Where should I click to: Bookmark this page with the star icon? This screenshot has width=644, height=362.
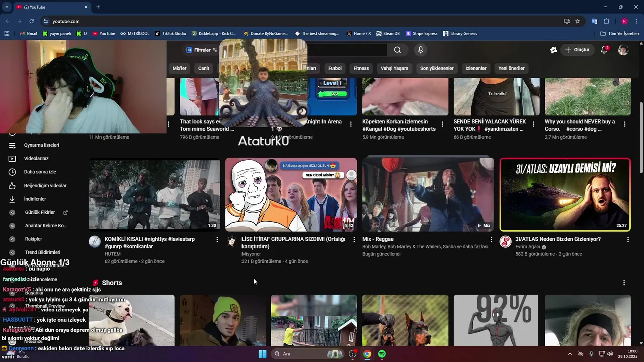[578, 21]
